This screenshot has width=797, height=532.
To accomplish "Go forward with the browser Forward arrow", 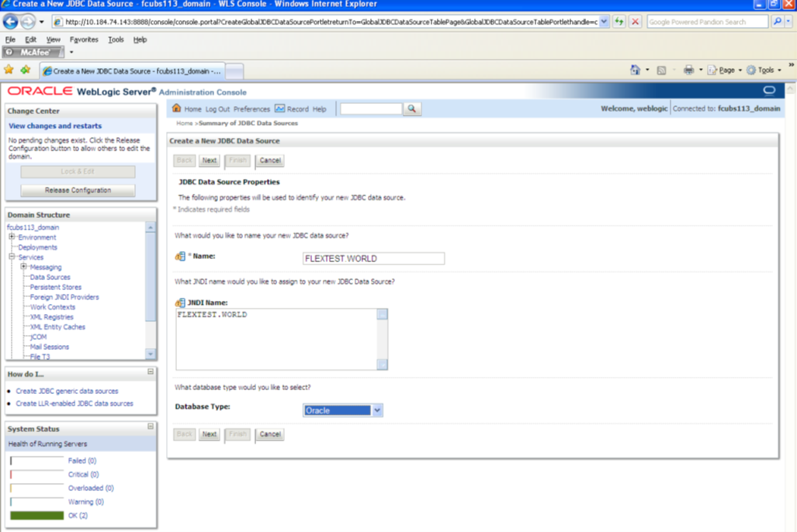I will coord(28,22).
